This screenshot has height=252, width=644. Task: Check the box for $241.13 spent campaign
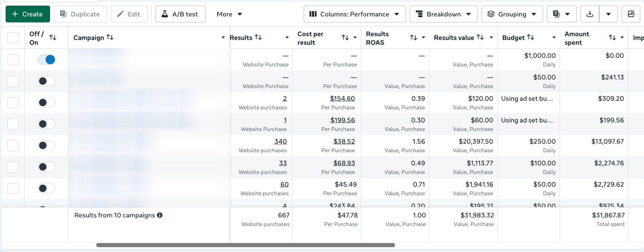click(13, 81)
